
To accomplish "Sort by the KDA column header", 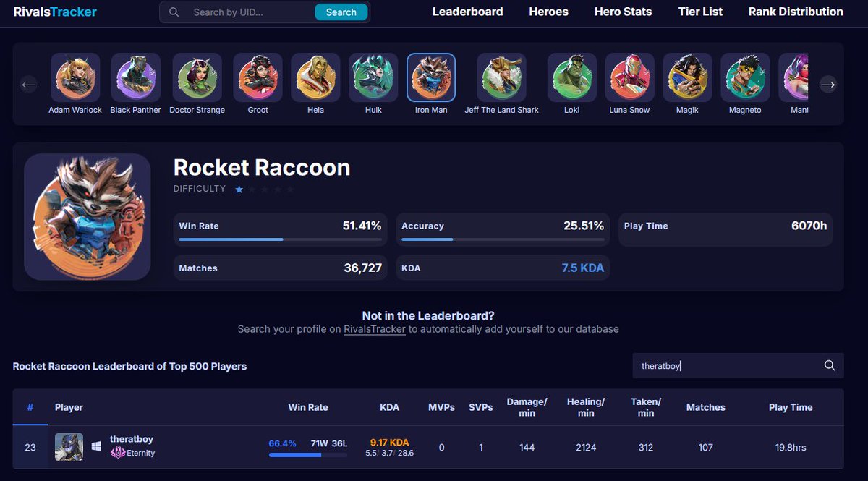I will coord(389,407).
